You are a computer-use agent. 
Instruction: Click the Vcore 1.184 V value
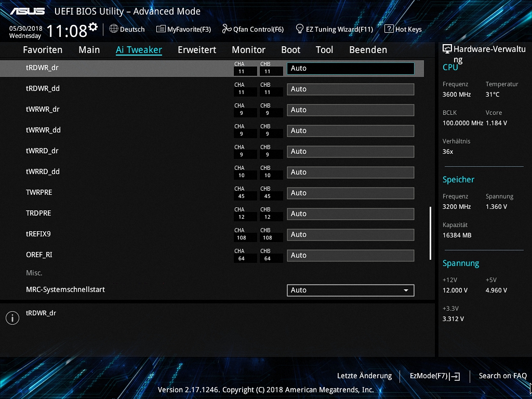coord(496,123)
